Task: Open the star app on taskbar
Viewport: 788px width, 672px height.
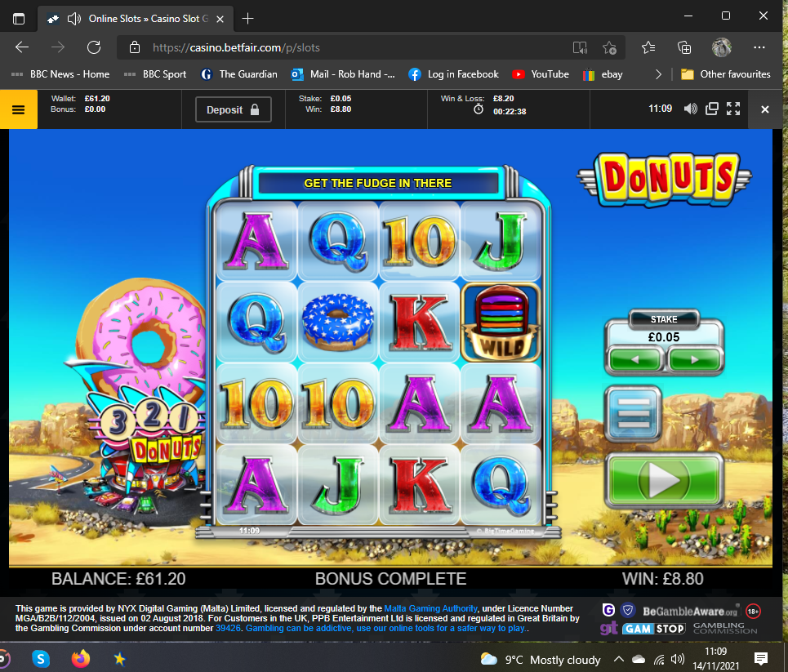Action: tap(119, 659)
